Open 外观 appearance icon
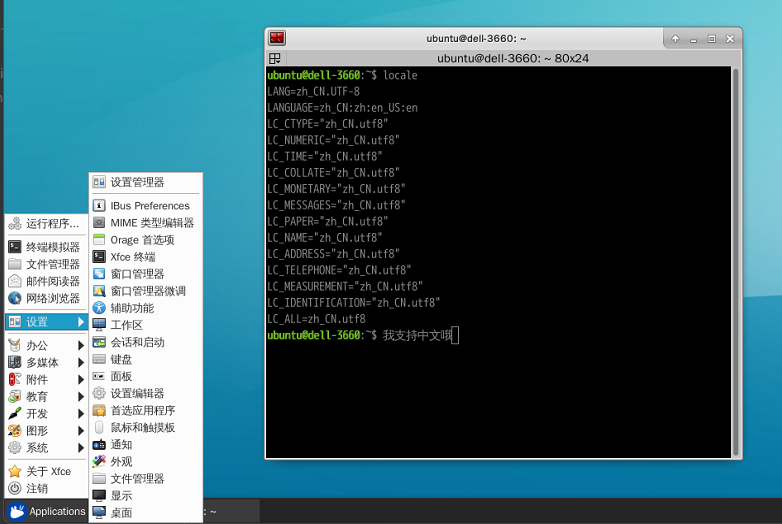782x524 pixels. click(99, 461)
